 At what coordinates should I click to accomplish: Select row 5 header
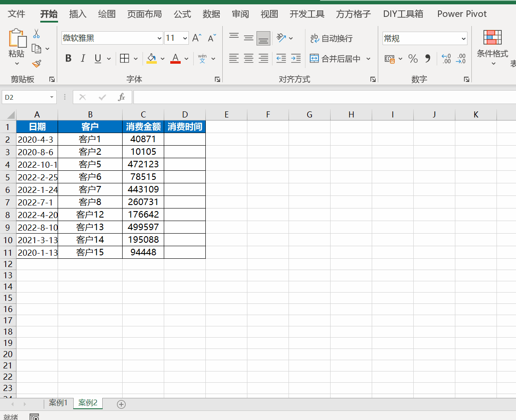8,177
